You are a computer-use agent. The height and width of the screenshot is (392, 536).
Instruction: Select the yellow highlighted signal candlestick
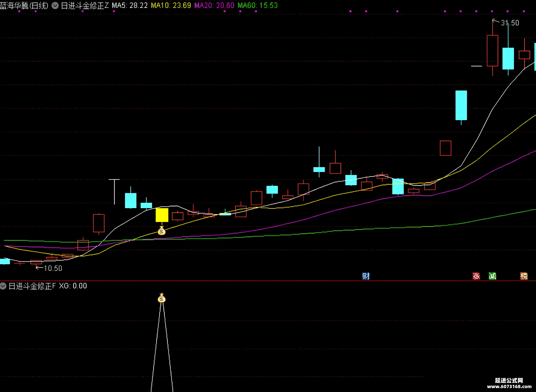[x=162, y=215]
